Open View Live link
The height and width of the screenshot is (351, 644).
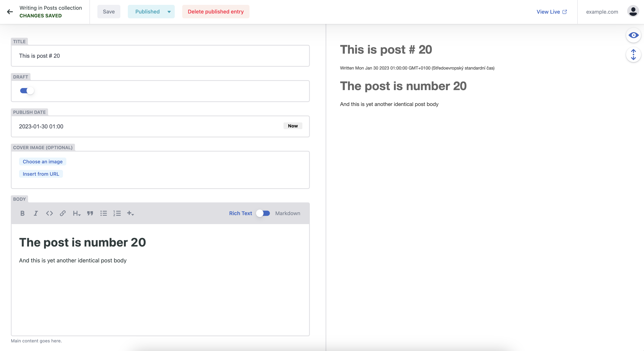pyautogui.click(x=551, y=12)
